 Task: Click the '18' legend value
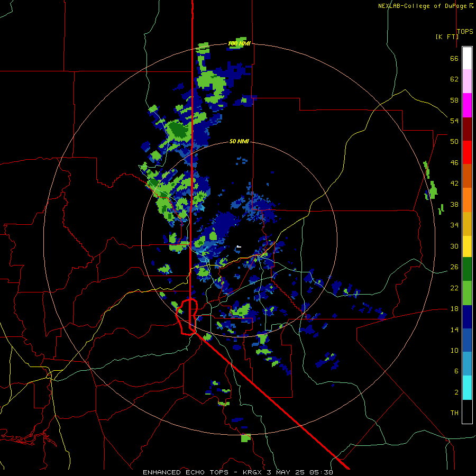pos(454,309)
